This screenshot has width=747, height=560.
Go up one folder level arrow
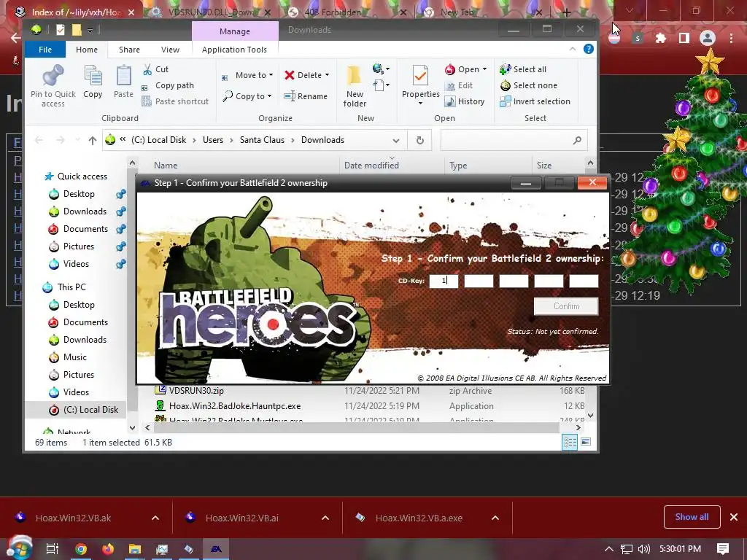click(x=93, y=140)
